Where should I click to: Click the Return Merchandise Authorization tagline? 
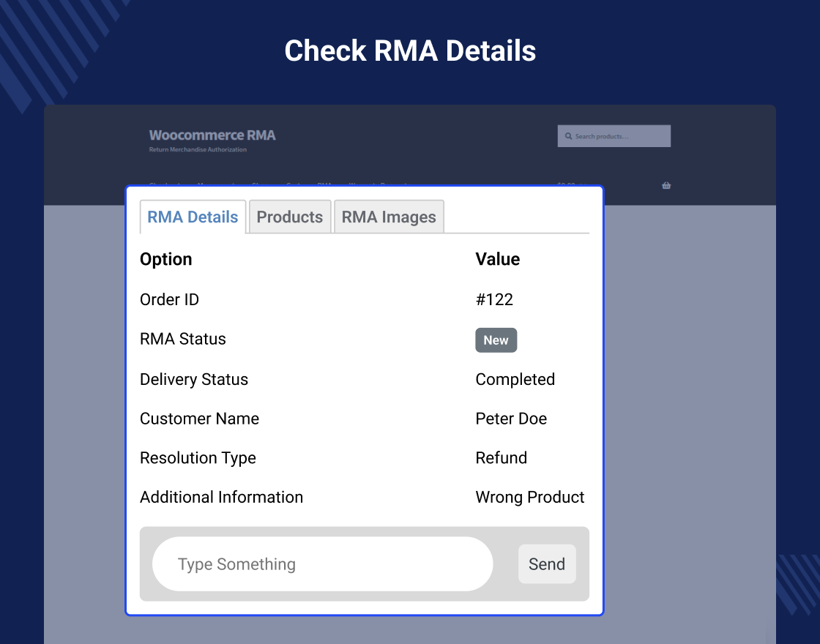click(x=198, y=150)
